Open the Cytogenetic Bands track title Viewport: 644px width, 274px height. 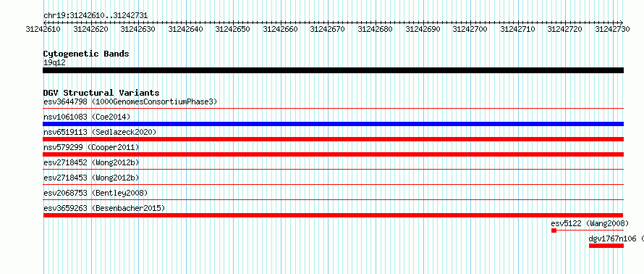pyautogui.click(x=86, y=54)
